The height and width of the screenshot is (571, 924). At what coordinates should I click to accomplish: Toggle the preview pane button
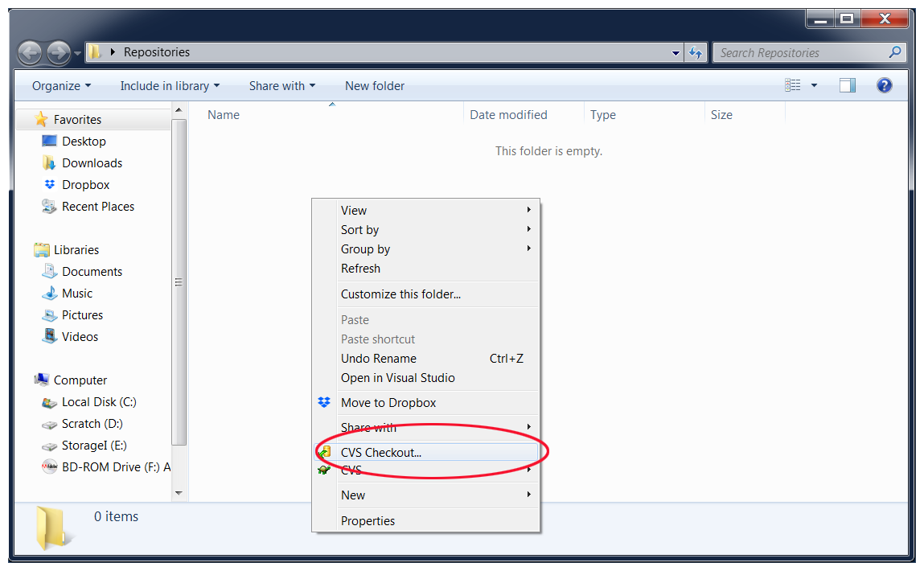point(848,85)
